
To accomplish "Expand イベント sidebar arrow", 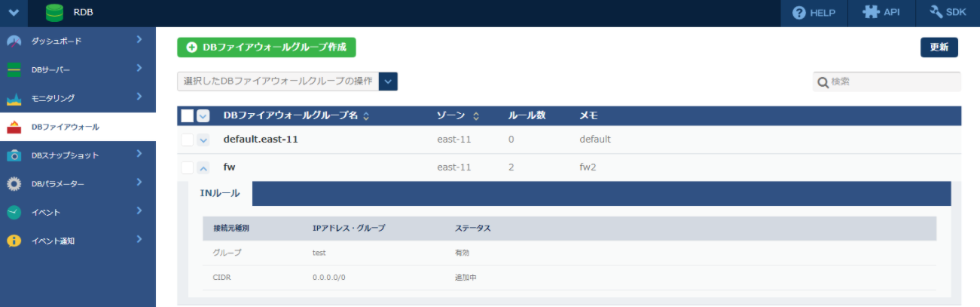I will point(139,210).
